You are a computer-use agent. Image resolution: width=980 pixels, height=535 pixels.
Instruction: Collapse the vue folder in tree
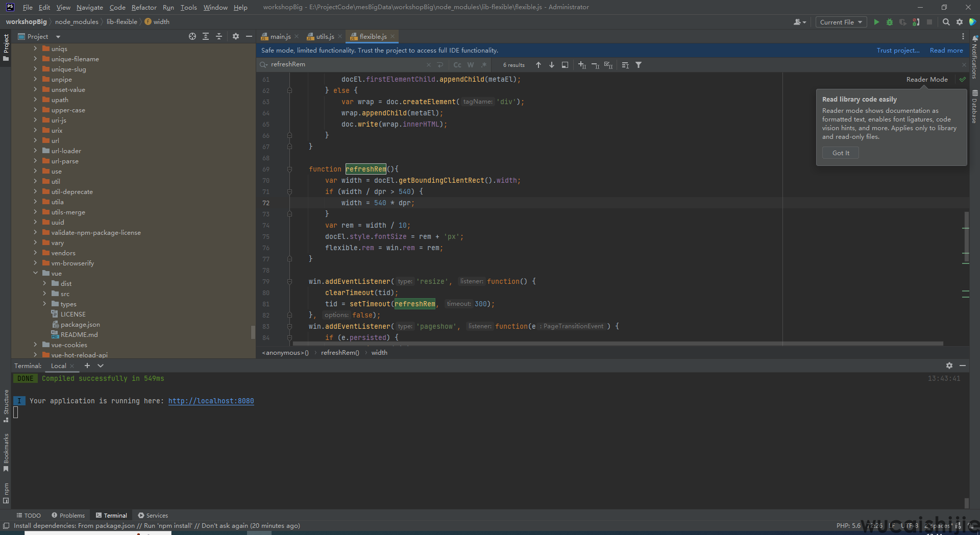(35, 273)
